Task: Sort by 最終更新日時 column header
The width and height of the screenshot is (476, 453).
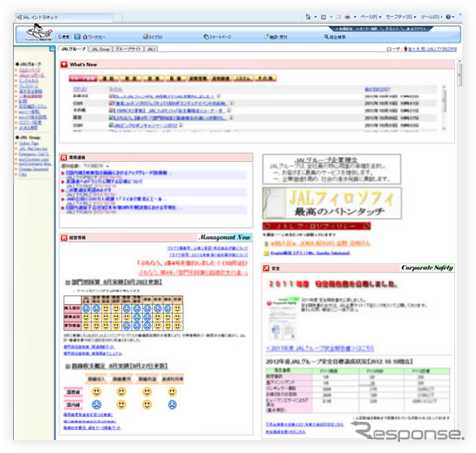Action: click(x=377, y=89)
